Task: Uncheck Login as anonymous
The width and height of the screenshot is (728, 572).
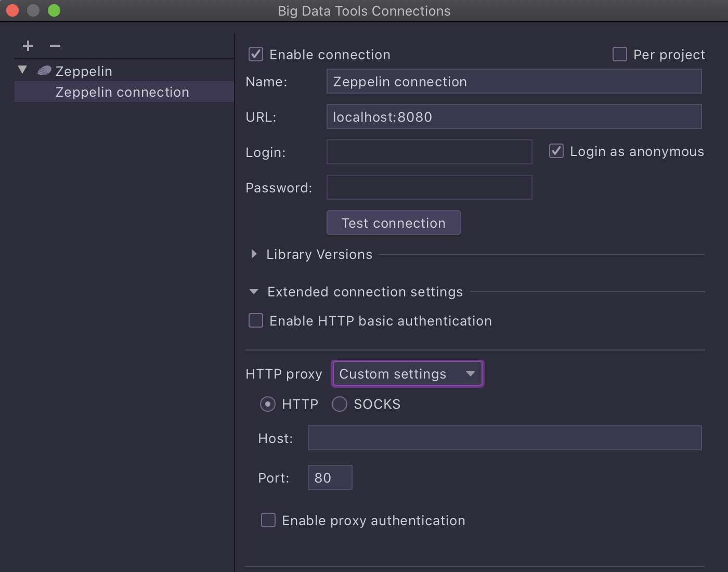Action: (x=556, y=151)
